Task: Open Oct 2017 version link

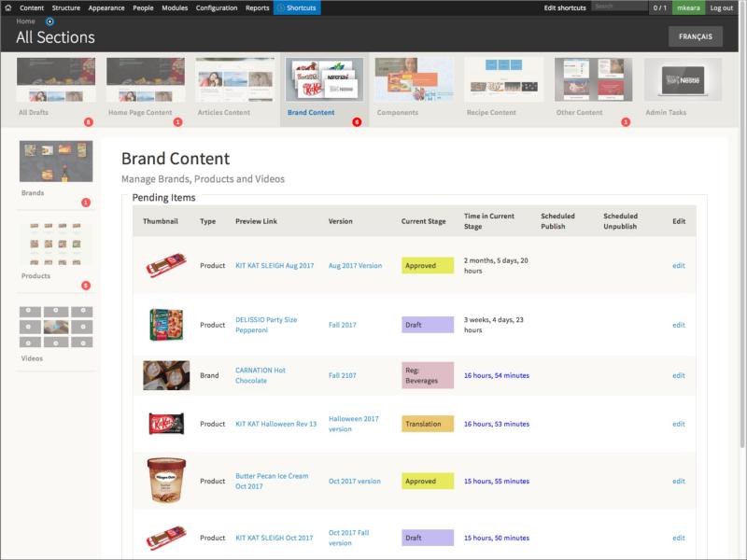Action: pyautogui.click(x=355, y=481)
